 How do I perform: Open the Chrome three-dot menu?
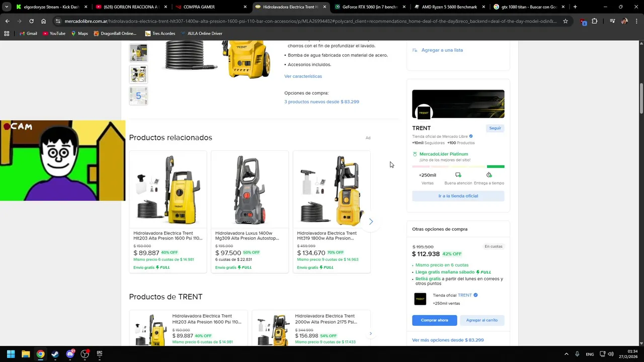click(636, 21)
